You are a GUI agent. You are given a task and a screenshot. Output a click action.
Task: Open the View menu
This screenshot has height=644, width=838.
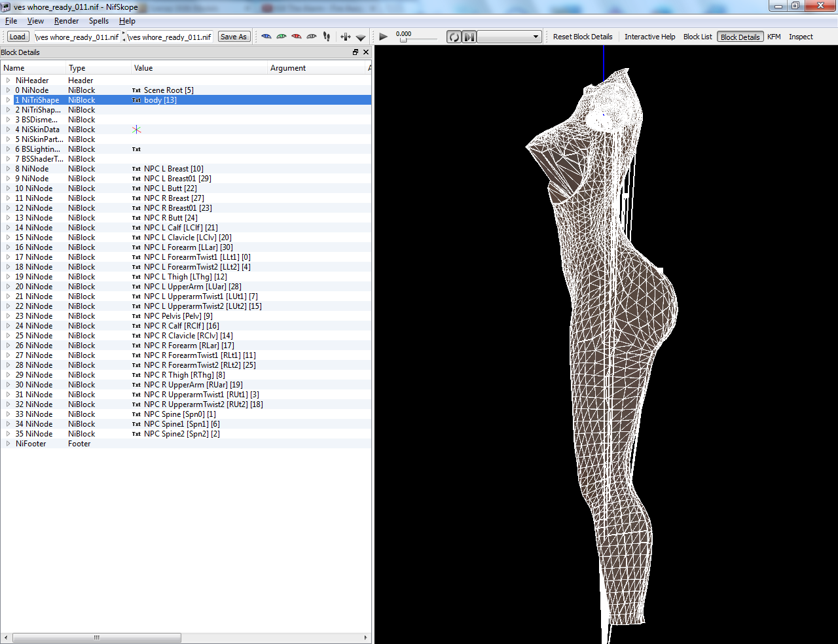click(35, 21)
